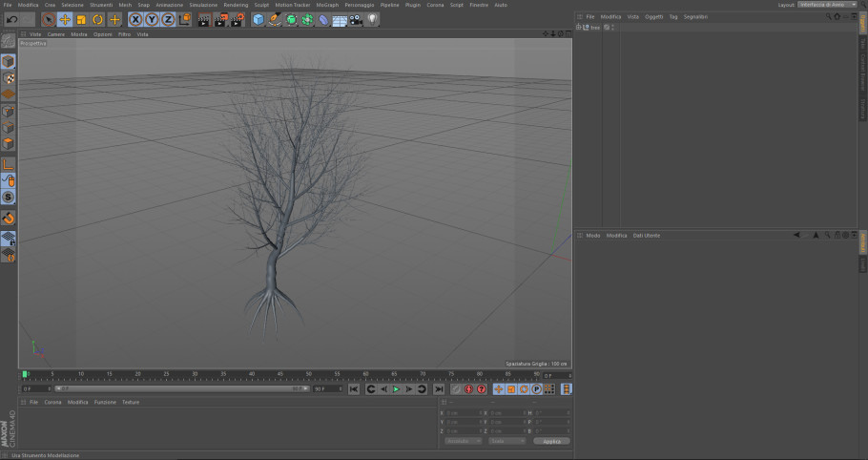Play animation forward green arrow
This screenshot has height=460, width=868.
(397, 389)
